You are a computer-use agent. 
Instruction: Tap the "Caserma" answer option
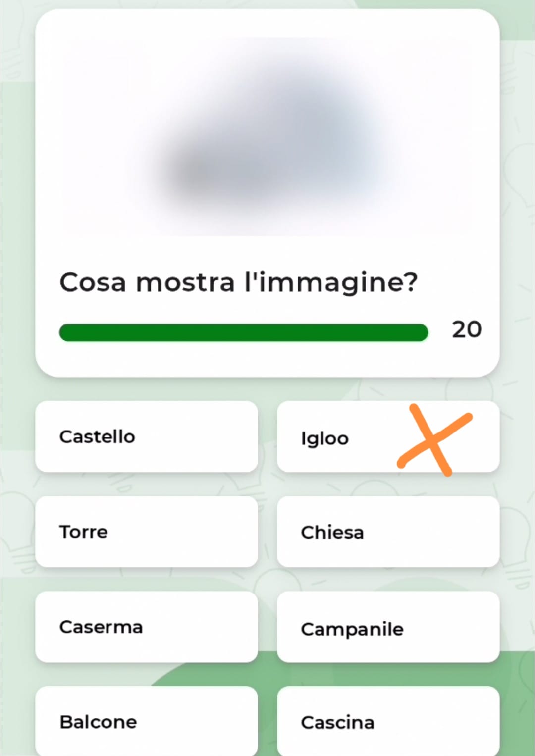146,627
